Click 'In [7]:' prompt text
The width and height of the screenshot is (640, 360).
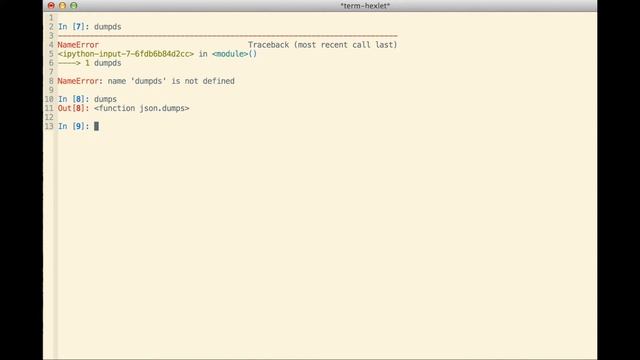click(73, 27)
